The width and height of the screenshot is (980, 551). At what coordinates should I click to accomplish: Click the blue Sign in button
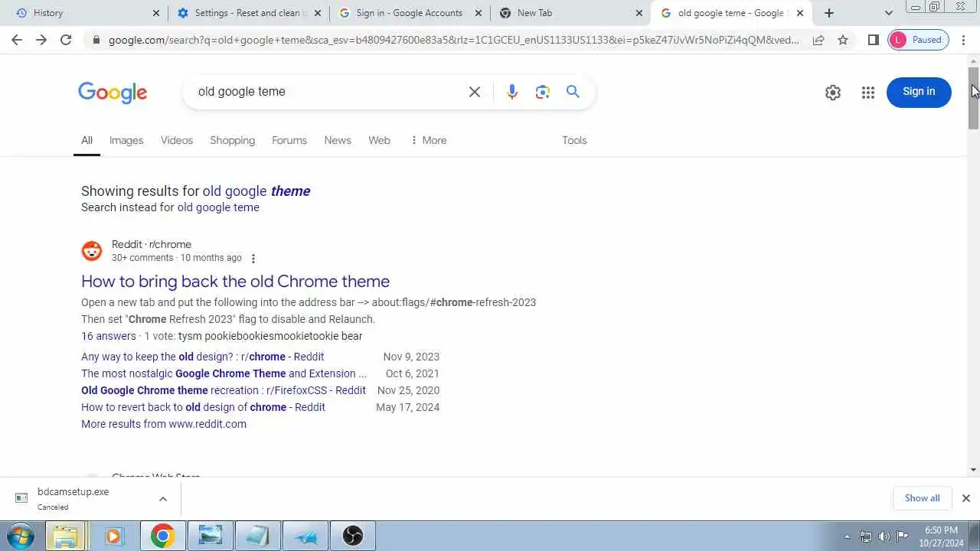coord(919,92)
